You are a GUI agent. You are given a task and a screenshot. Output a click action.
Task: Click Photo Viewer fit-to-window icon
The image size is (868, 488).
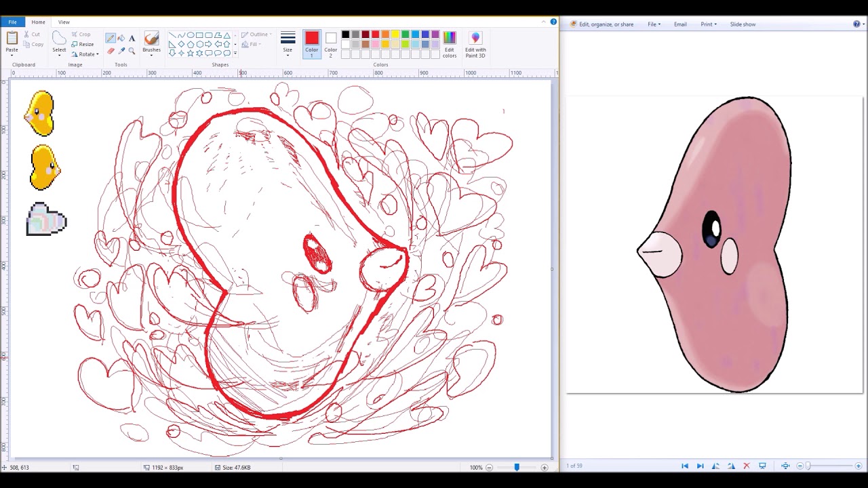tap(785, 466)
